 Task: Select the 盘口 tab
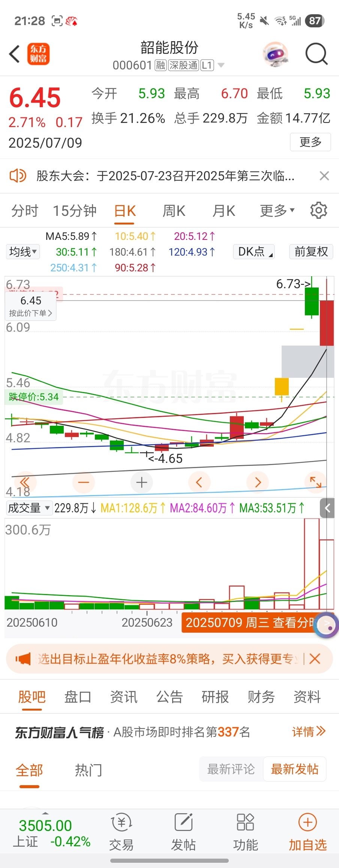(x=78, y=697)
